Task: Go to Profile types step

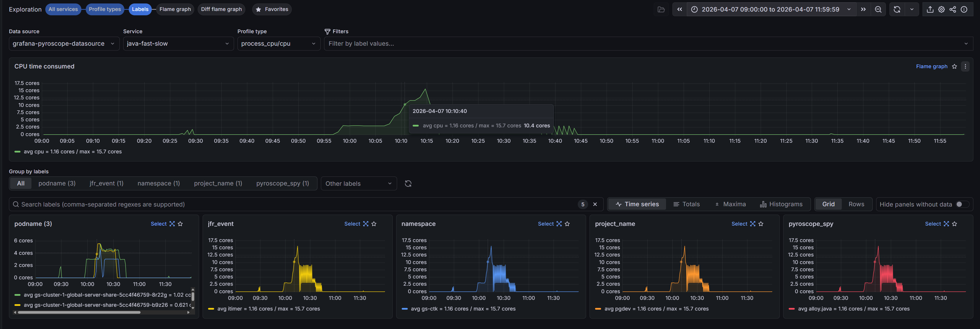Action: tap(105, 10)
